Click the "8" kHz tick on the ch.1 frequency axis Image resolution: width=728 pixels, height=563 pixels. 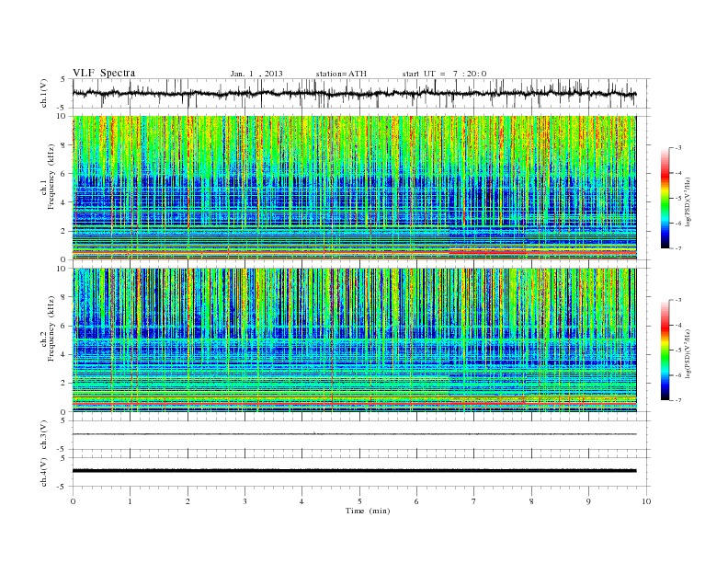click(x=63, y=145)
